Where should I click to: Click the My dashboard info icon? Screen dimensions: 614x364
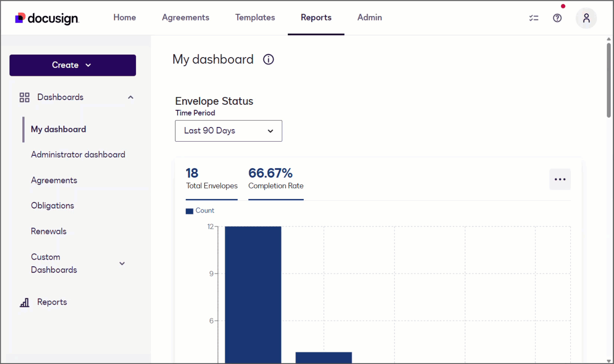[x=268, y=59]
